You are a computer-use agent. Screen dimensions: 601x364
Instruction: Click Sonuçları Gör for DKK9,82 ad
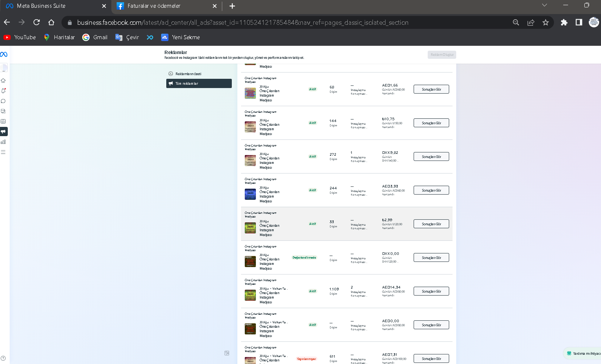click(431, 157)
